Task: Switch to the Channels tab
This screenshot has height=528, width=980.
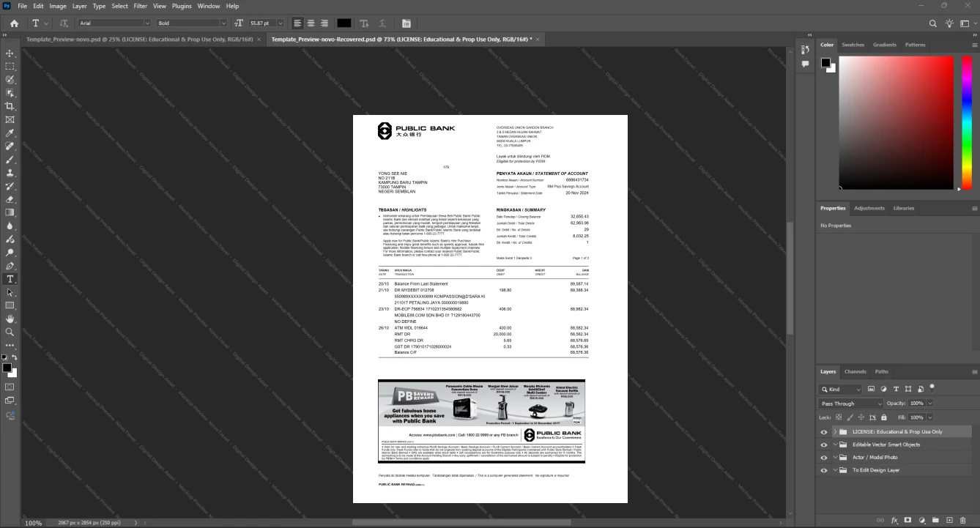Action: point(855,371)
